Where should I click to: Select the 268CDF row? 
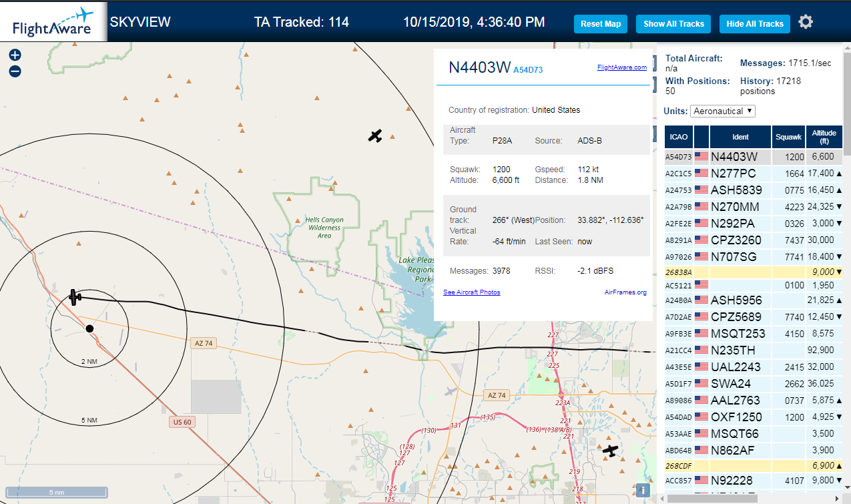pos(754,465)
